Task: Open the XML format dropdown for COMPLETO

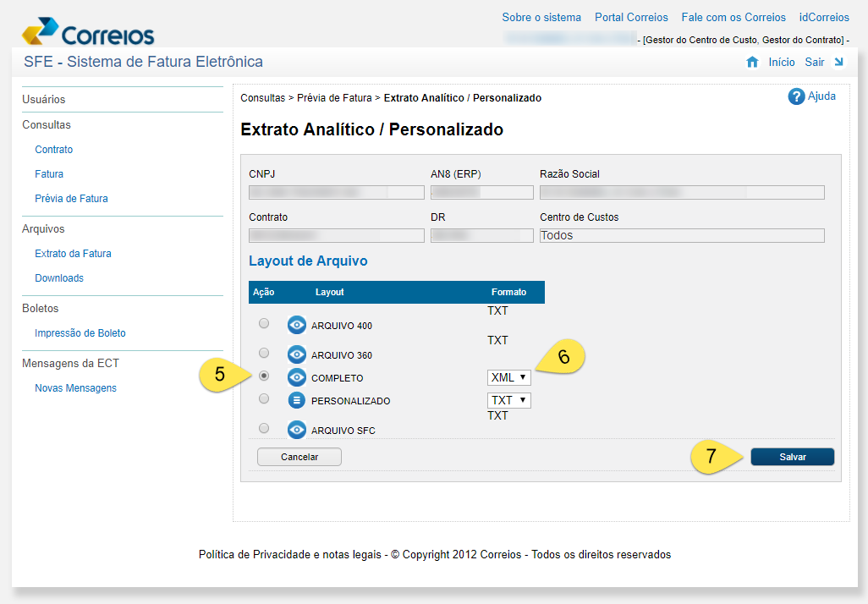Action: point(508,377)
